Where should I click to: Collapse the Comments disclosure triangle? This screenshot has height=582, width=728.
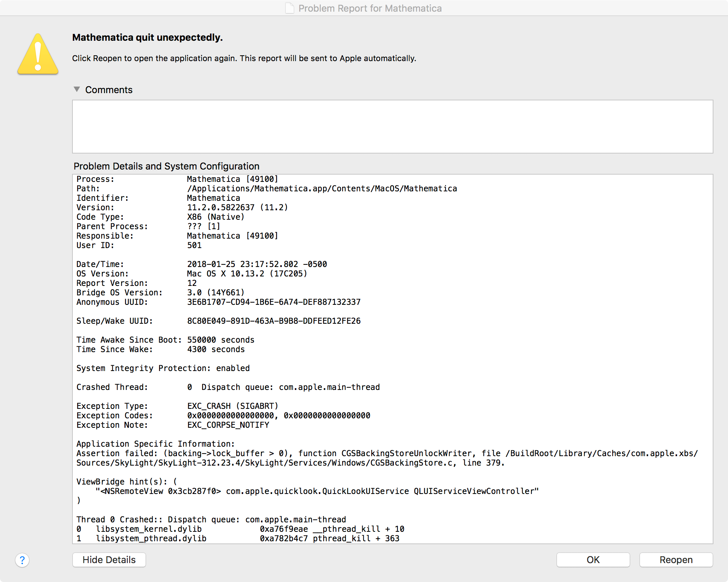coord(77,89)
